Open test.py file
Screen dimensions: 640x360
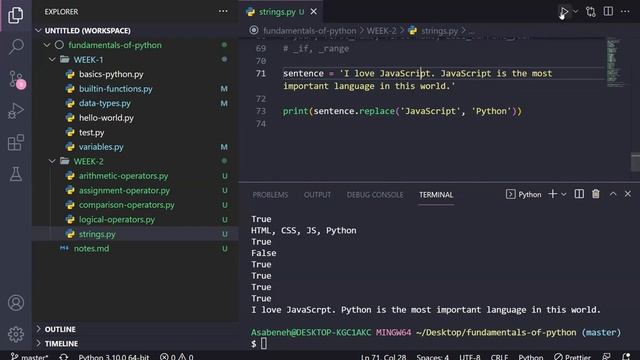point(91,132)
